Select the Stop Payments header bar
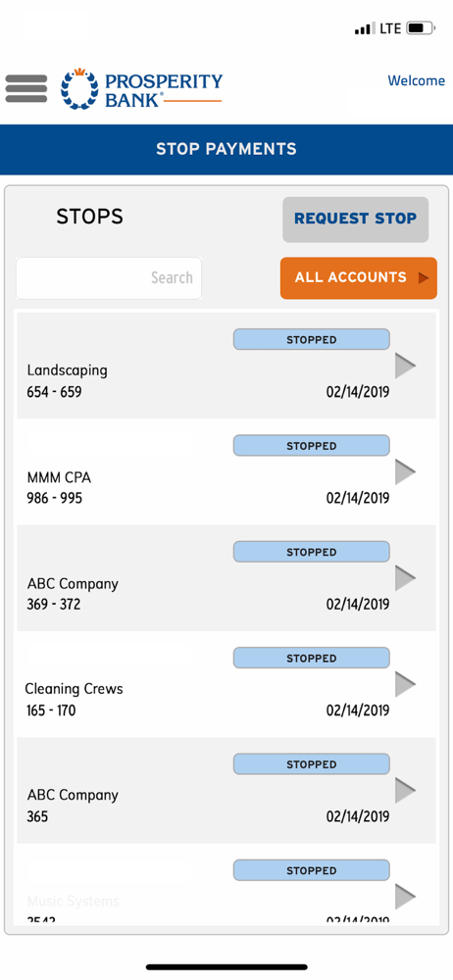The image size is (453, 980). (226, 149)
